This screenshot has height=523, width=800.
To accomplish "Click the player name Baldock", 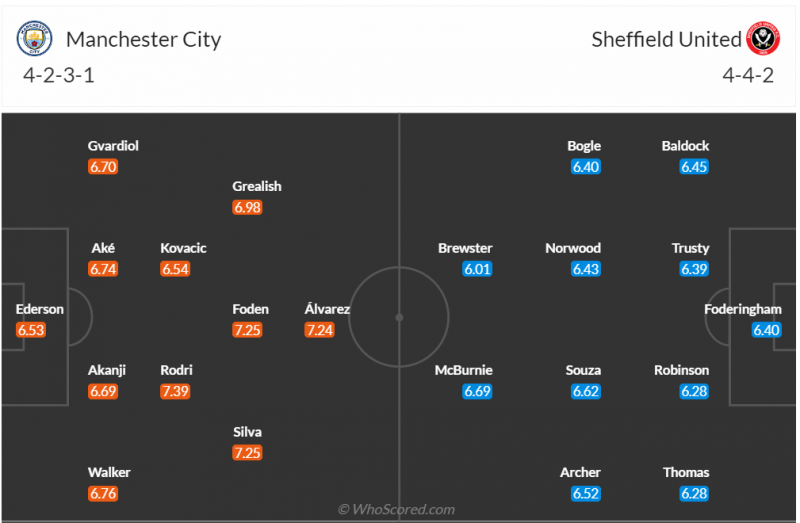I will pyautogui.click(x=685, y=146).
